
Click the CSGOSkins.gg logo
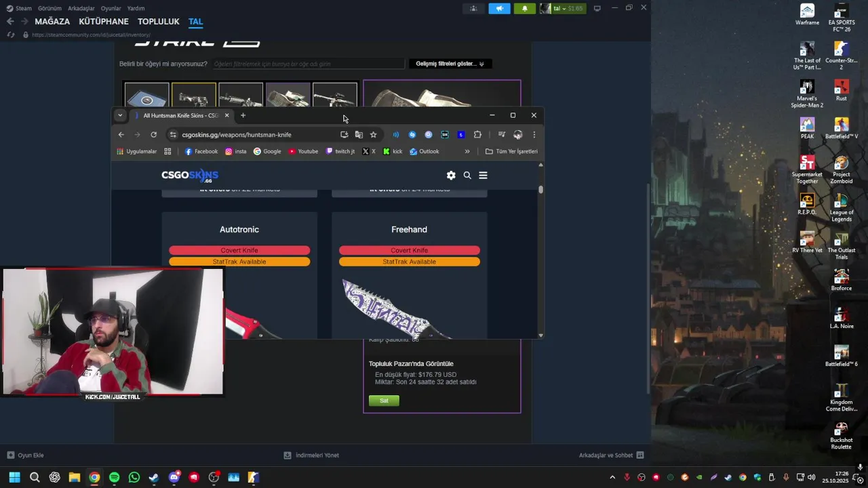190,176
